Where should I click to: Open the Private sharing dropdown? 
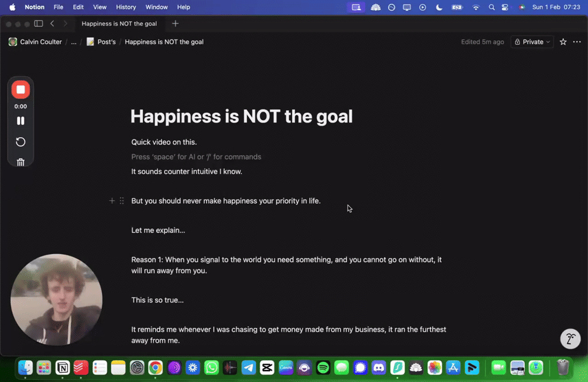pos(532,42)
